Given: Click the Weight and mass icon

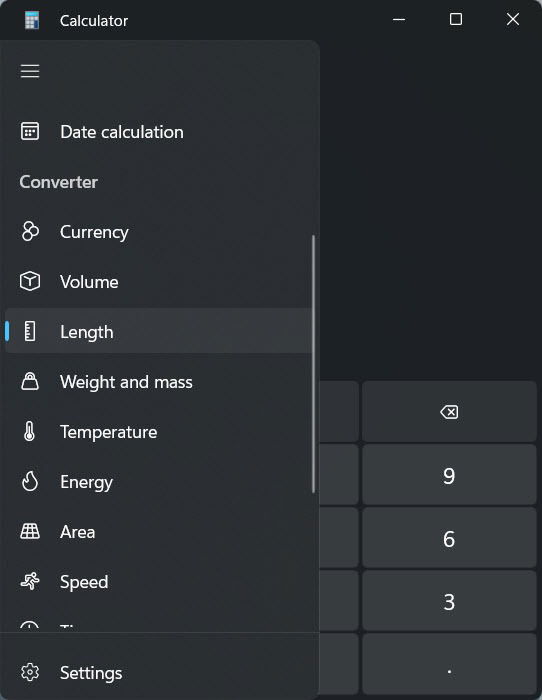Looking at the screenshot, I should (30, 382).
